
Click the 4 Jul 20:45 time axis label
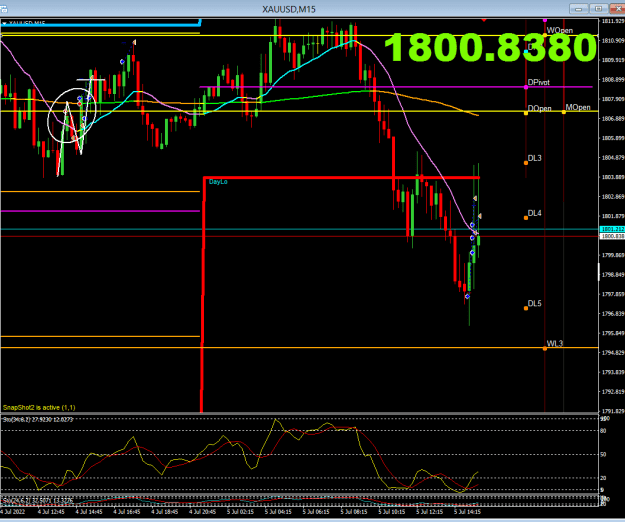(x=202, y=512)
